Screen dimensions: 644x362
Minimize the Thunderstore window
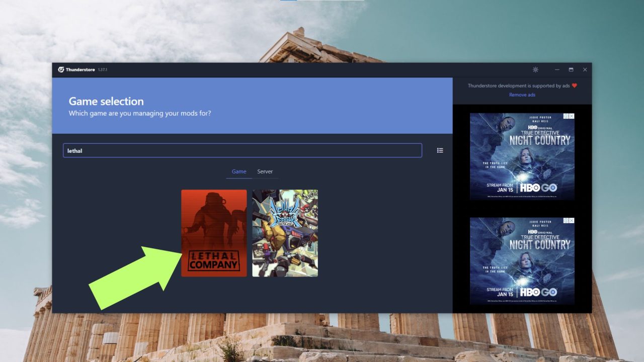pyautogui.click(x=557, y=69)
